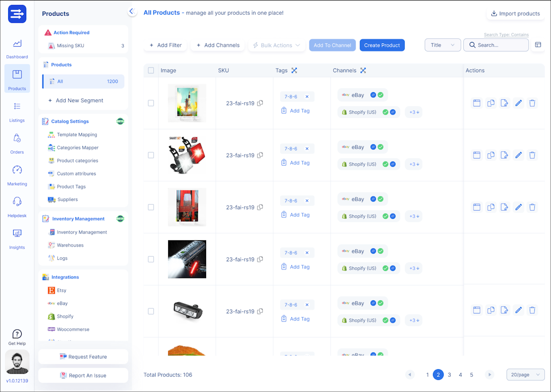Click the table column layout icon
This screenshot has height=392, width=551.
(538, 45)
